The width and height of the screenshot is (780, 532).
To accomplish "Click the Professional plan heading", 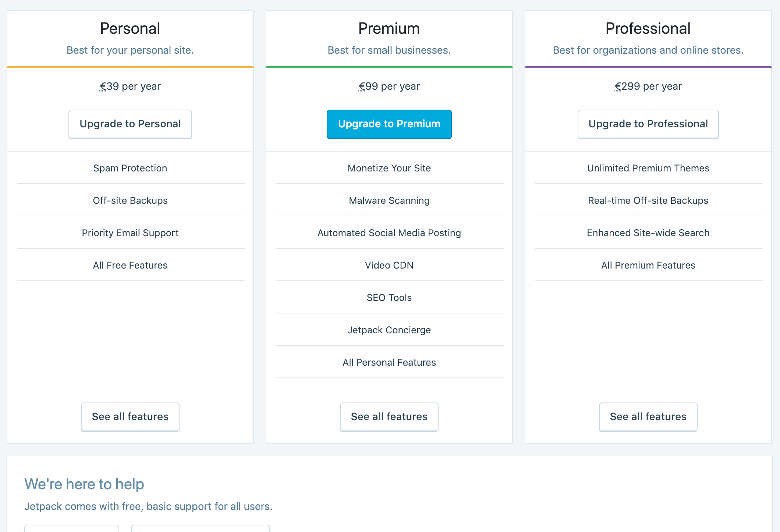I will [x=648, y=29].
